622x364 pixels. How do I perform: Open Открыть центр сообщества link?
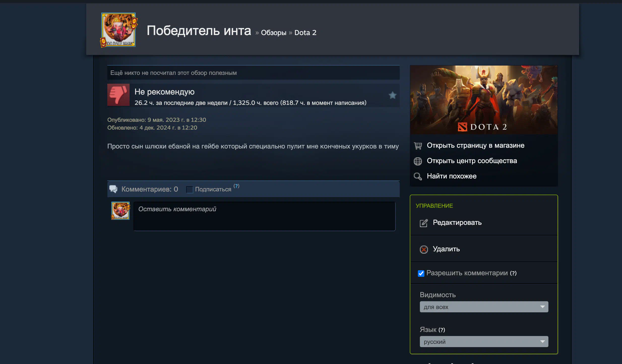pos(472,161)
